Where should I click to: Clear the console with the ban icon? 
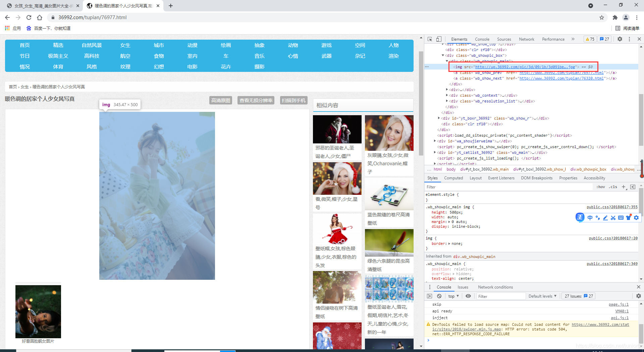coord(439,296)
